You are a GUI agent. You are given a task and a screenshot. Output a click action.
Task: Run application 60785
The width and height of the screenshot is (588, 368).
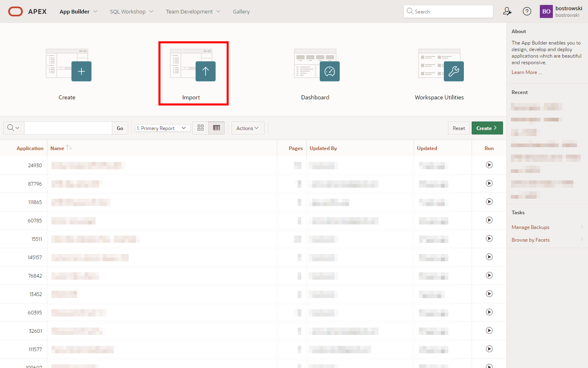pyautogui.click(x=489, y=220)
